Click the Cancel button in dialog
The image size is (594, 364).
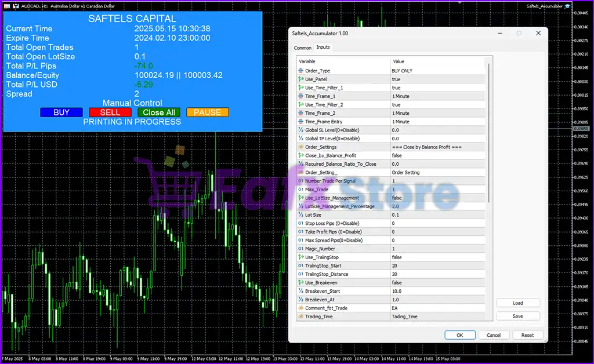(x=494, y=335)
